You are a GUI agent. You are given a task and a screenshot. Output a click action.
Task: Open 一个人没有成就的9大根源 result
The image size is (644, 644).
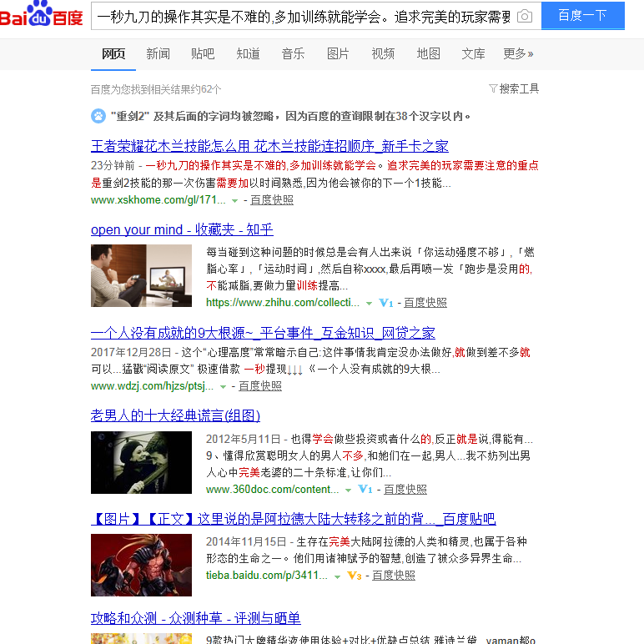tap(263, 333)
